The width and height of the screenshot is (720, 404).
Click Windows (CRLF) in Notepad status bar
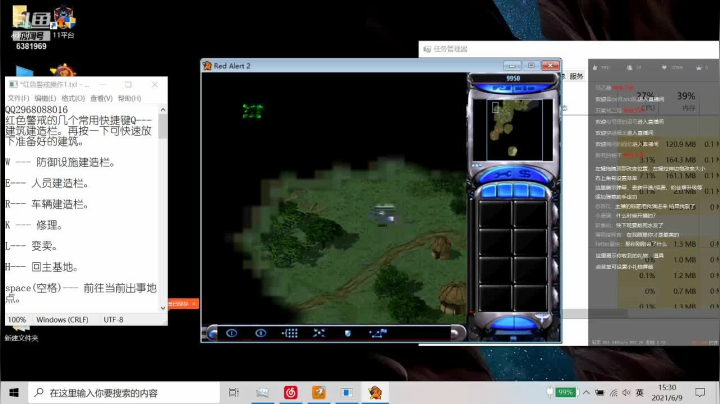tap(62, 320)
